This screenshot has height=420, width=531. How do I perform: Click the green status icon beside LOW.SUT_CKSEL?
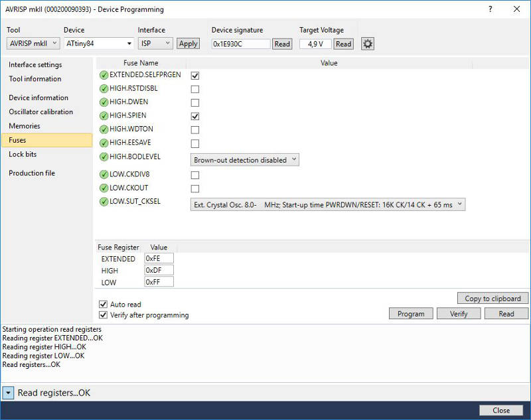pyautogui.click(x=104, y=202)
